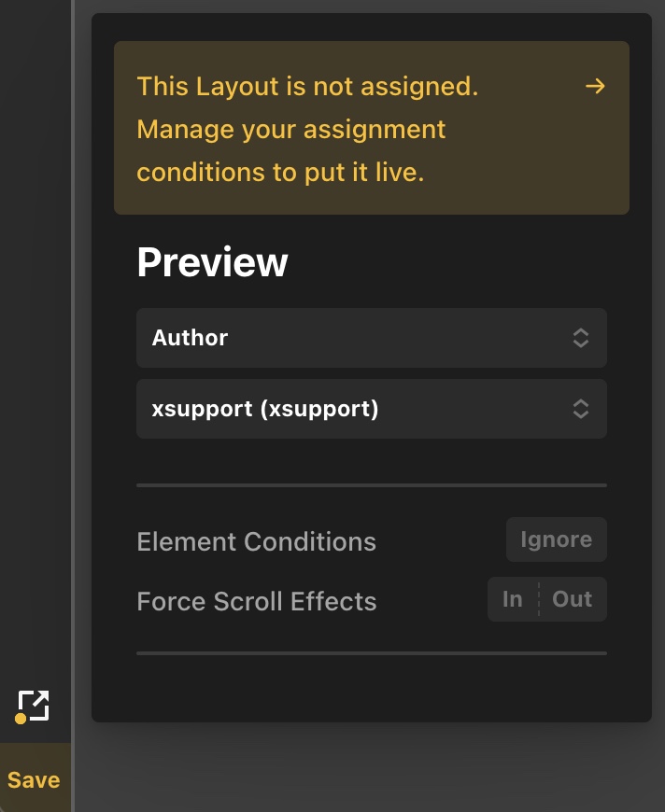Enable the Out option for Force Scroll Effects
The width and height of the screenshot is (665, 812).
pos(573,599)
